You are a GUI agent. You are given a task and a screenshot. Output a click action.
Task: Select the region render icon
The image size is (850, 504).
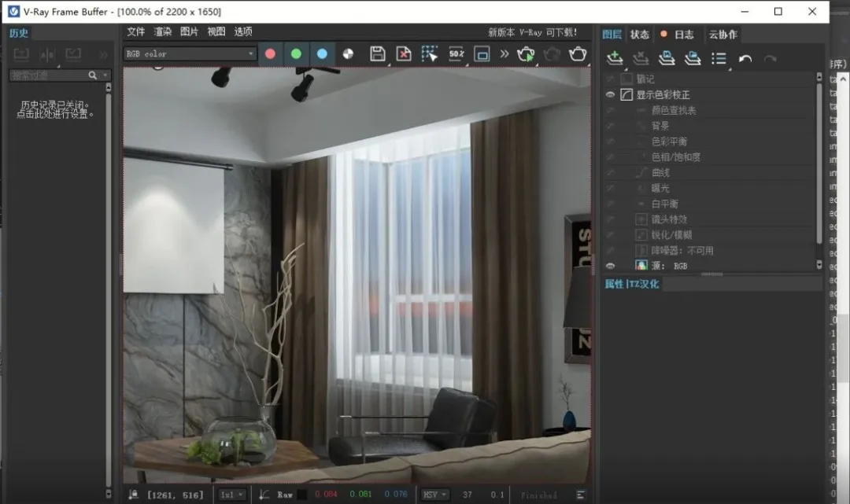tap(482, 53)
